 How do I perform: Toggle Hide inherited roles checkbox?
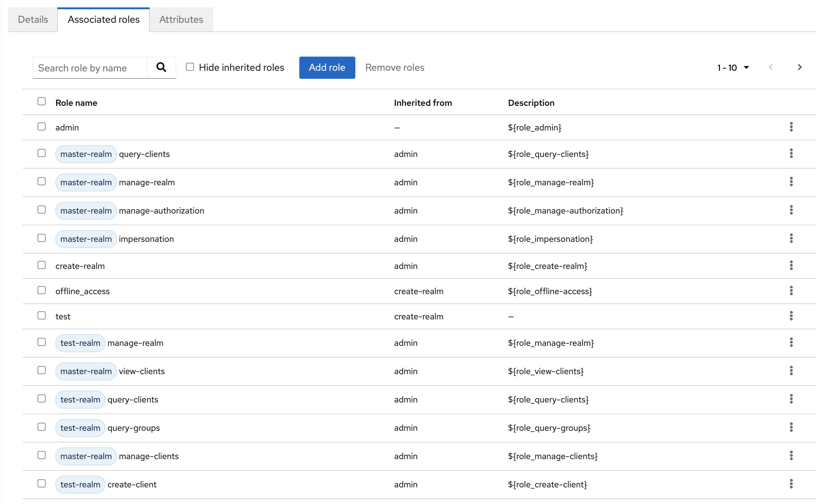click(x=190, y=67)
